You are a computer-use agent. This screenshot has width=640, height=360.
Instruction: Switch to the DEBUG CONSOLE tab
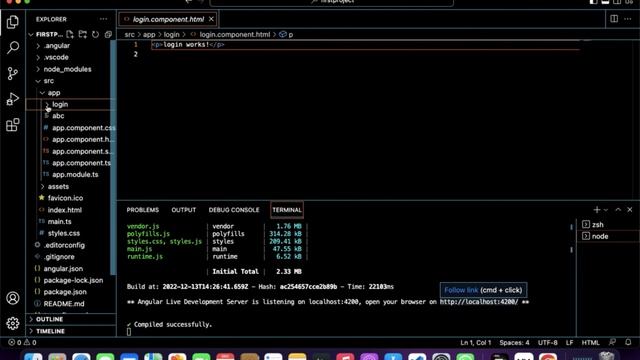coord(234,210)
